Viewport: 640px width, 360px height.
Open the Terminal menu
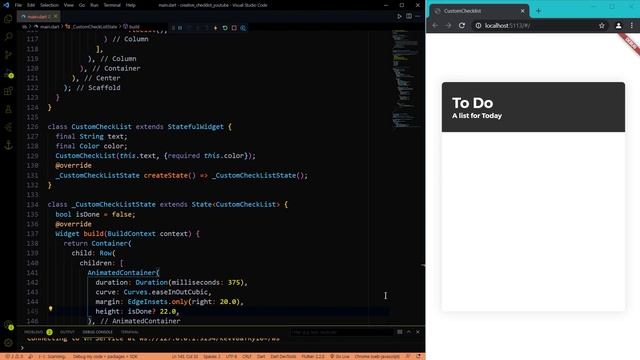coord(112,5)
